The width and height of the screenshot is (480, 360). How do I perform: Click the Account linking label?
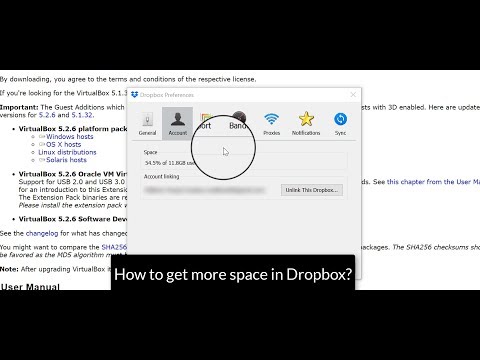point(161,176)
